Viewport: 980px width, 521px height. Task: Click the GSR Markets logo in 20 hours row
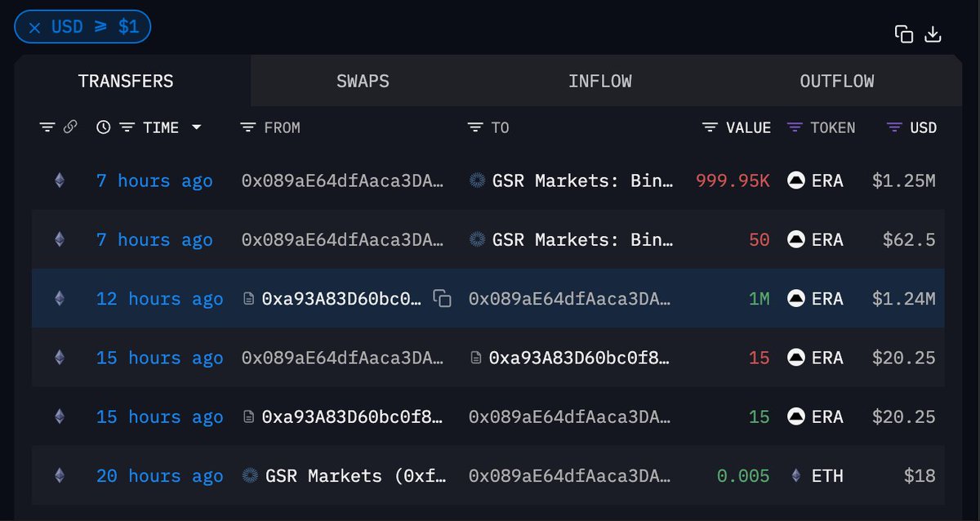251,475
